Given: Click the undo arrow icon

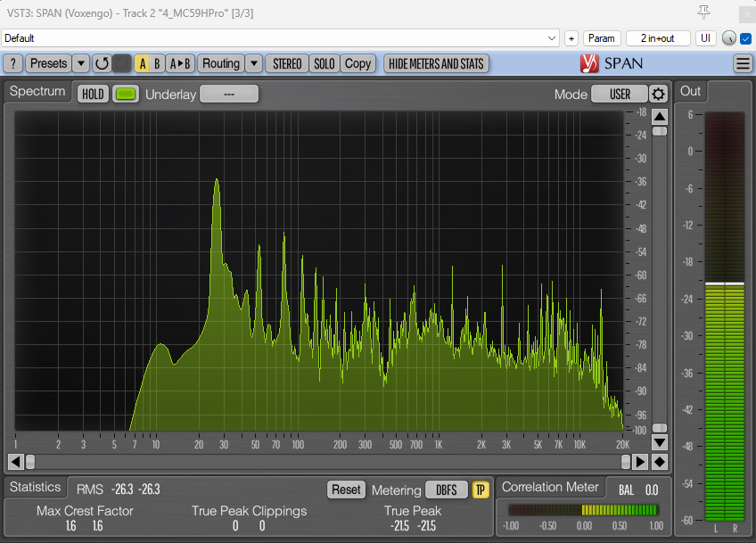Looking at the screenshot, I should (102, 63).
